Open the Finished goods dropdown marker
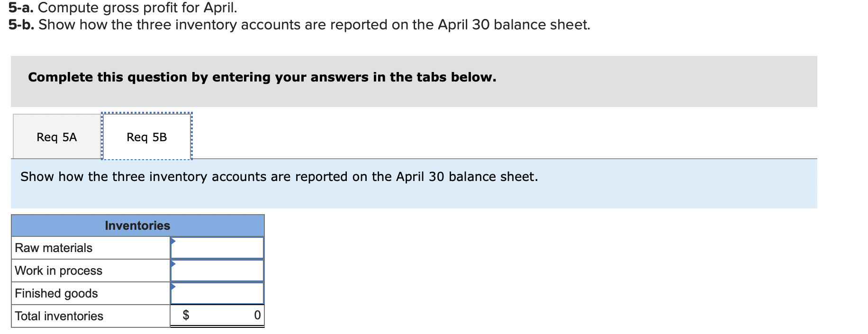Screen dimensions: 868x334 pos(173,286)
